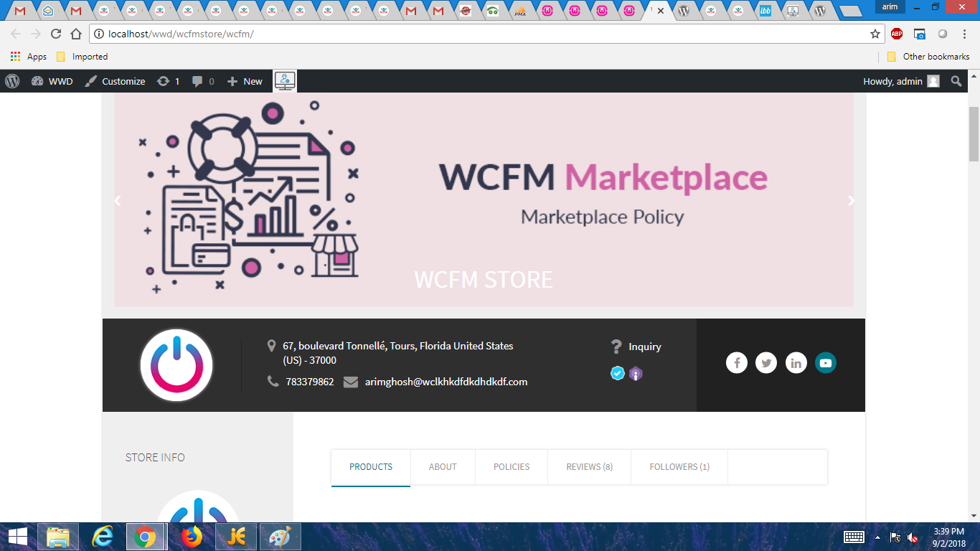Click the admin bar search magnifier
The image size is (980, 551).
click(x=956, y=81)
